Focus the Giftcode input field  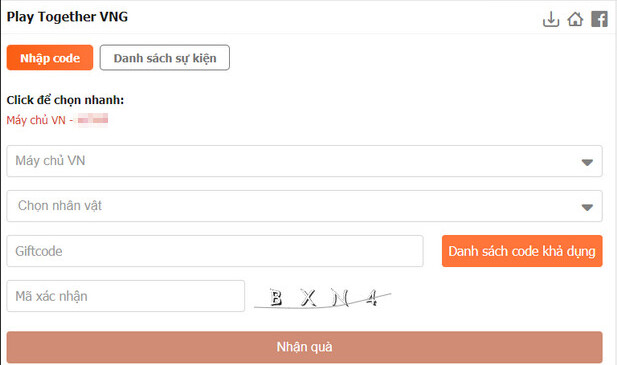(215, 251)
